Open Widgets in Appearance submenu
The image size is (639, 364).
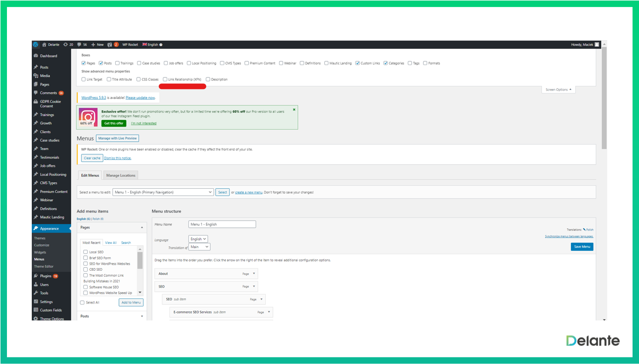pyautogui.click(x=40, y=252)
